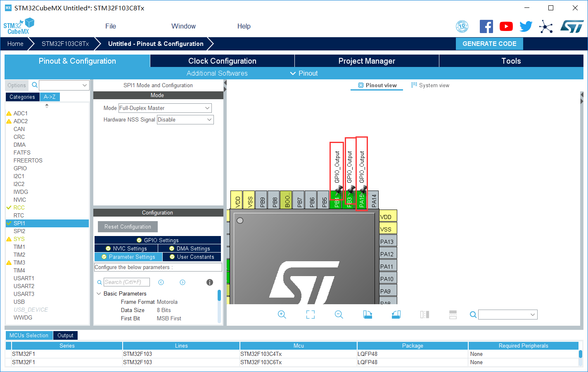Click the 10-year anniversary badge icon
The width and height of the screenshot is (588, 372).
tap(462, 26)
